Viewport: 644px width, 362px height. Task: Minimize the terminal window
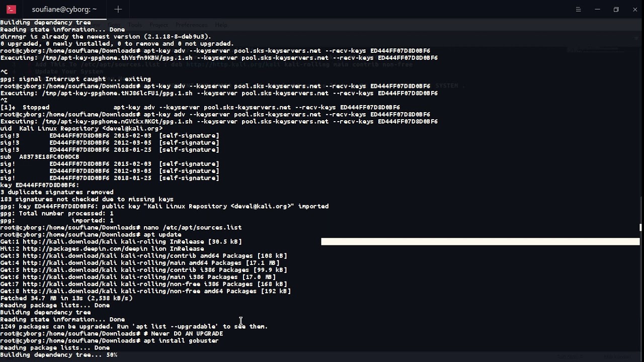(x=597, y=9)
